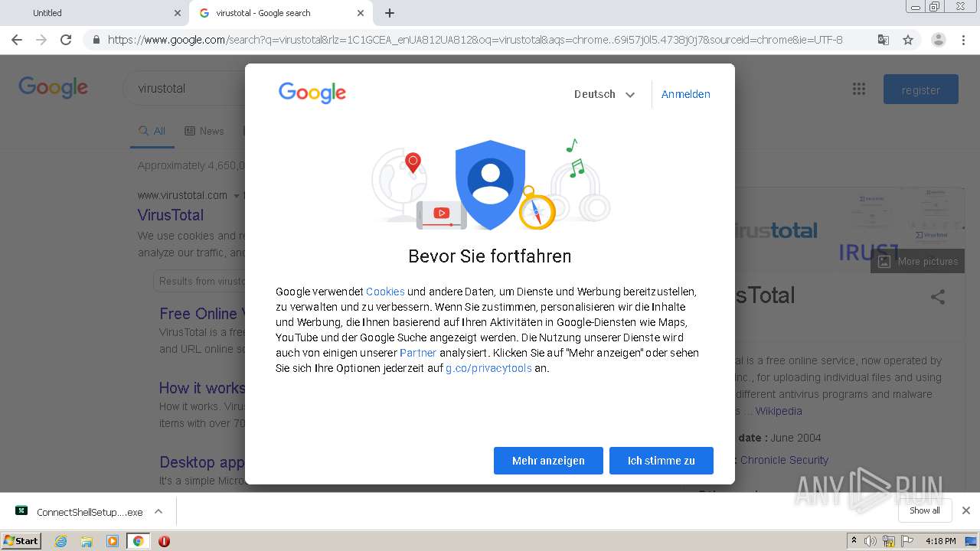Open the Cookies link in consent text

click(385, 292)
